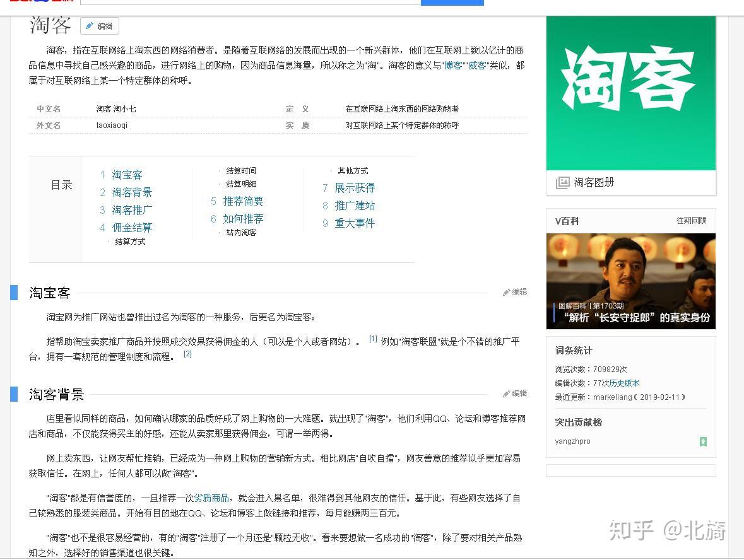
Task: Open the 结算明细 sub-item in the 目录
Action: (x=241, y=184)
